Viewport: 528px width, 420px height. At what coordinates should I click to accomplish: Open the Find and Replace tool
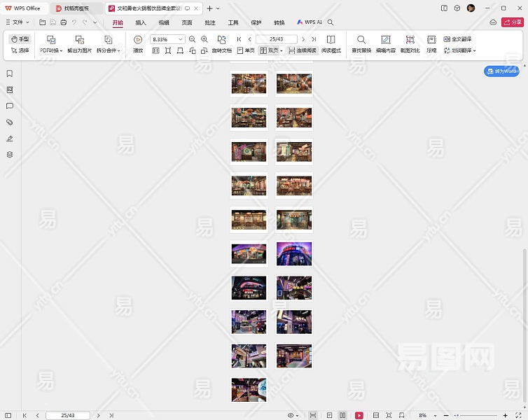point(361,43)
